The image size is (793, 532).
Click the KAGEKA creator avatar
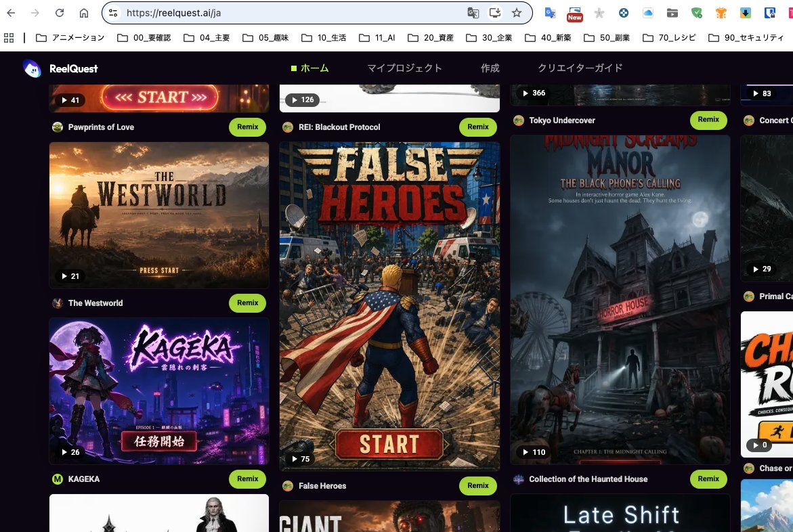coord(58,479)
